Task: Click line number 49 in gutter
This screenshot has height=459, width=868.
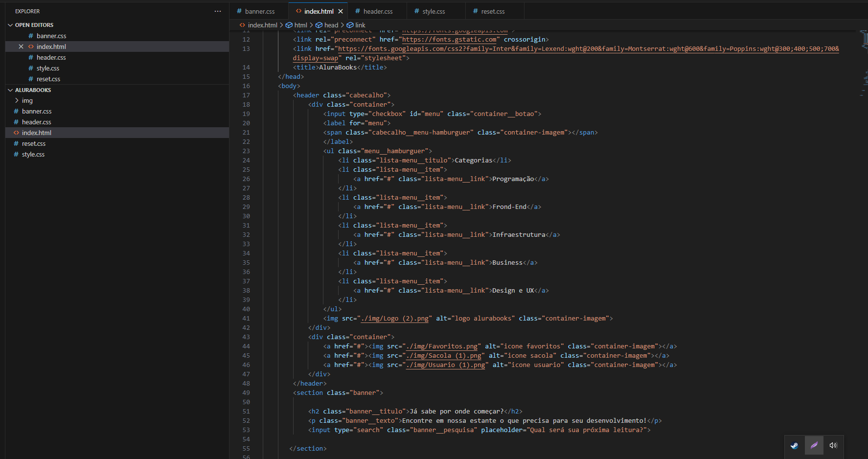Action: point(246,392)
